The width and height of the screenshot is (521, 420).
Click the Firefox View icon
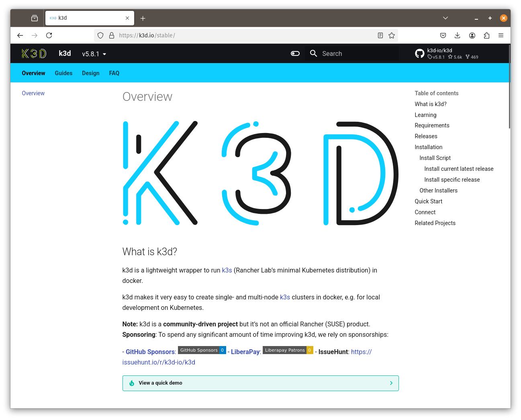(x=35, y=18)
